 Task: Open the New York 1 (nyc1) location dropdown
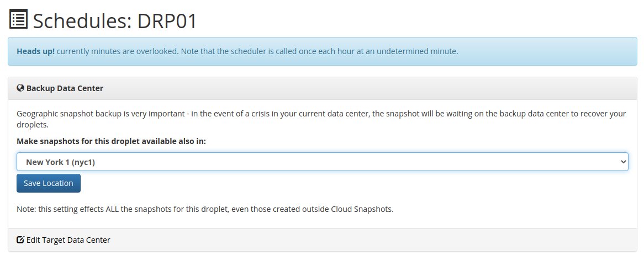pyautogui.click(x=323, y=162)
